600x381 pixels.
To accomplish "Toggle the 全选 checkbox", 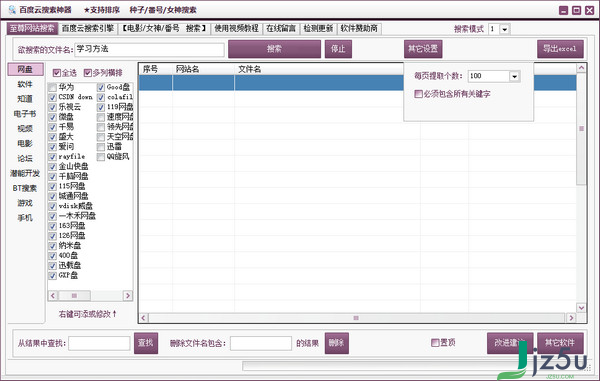I will pos(57,73).
